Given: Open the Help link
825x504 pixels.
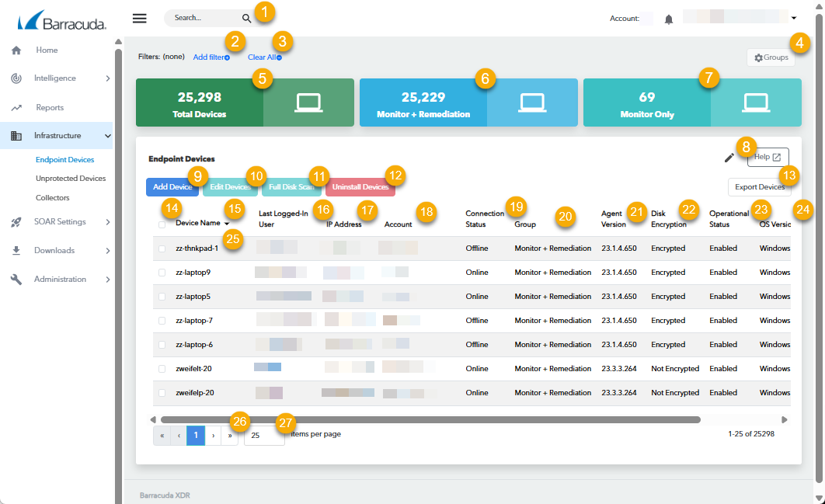Looking at the screenshot, I should click(768, 157).
